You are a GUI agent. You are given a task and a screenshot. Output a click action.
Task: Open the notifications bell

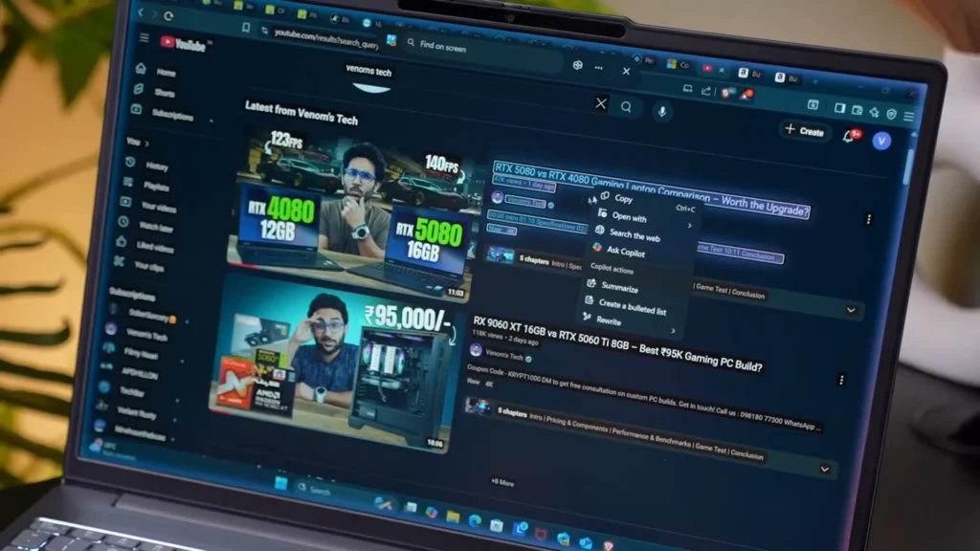(x=849, y=137)
